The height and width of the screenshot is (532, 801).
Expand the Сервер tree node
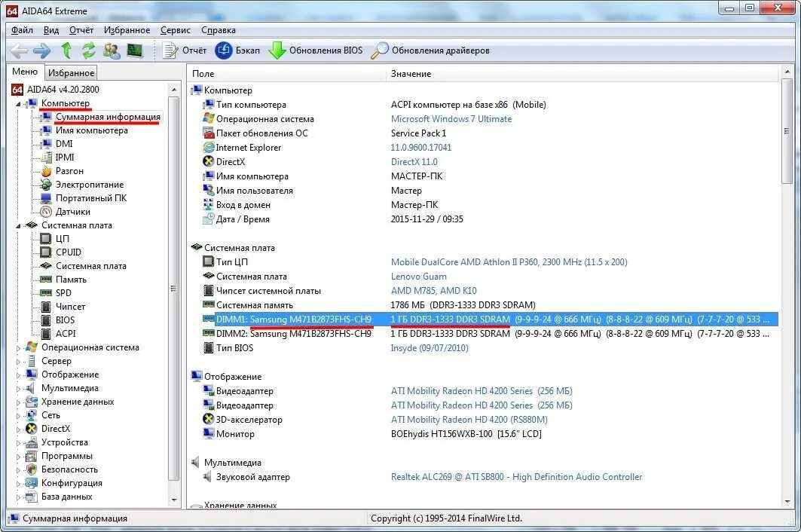(18, 361)
